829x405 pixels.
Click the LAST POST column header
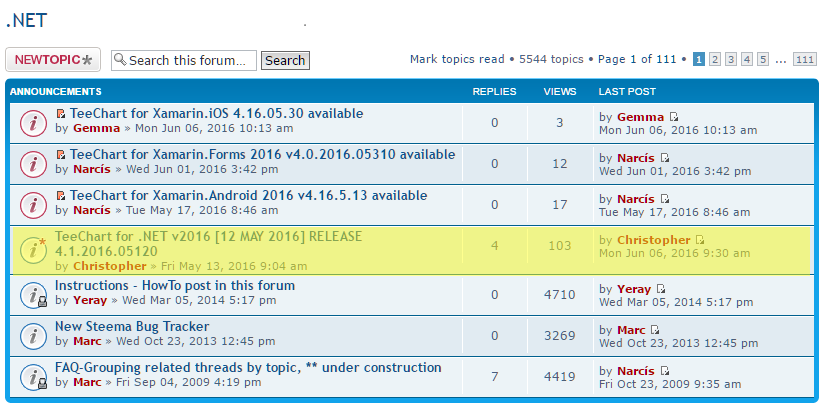tap(627, 91)
